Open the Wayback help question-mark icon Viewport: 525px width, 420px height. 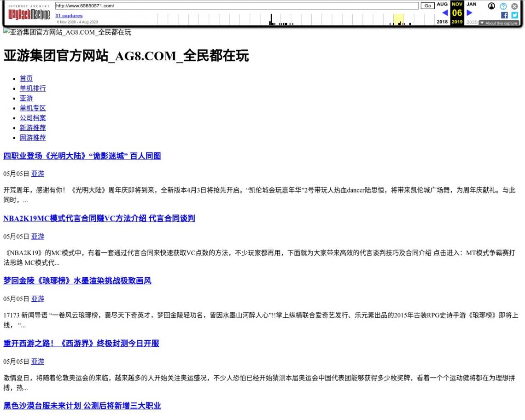[x=503, y=6]
